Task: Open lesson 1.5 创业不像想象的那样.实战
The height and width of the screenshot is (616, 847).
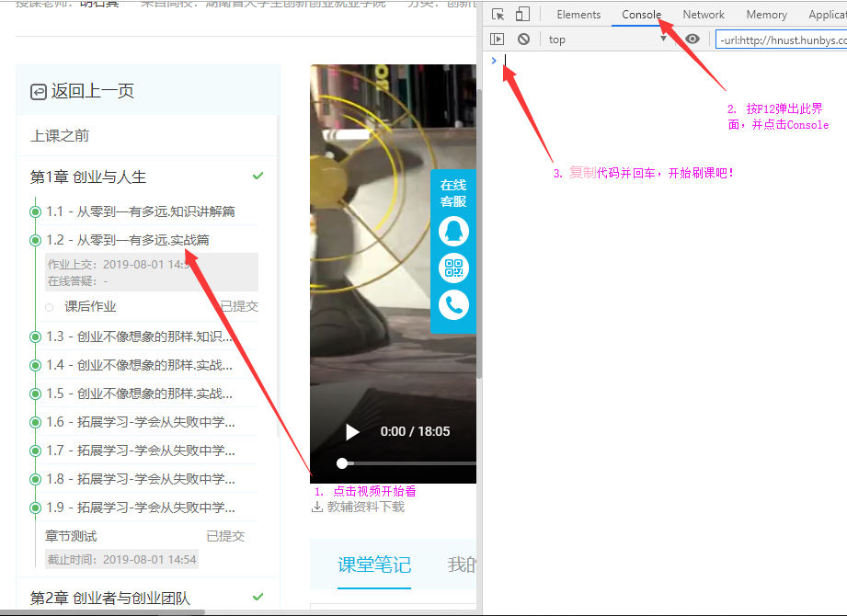Action: (x=140, y=394)
